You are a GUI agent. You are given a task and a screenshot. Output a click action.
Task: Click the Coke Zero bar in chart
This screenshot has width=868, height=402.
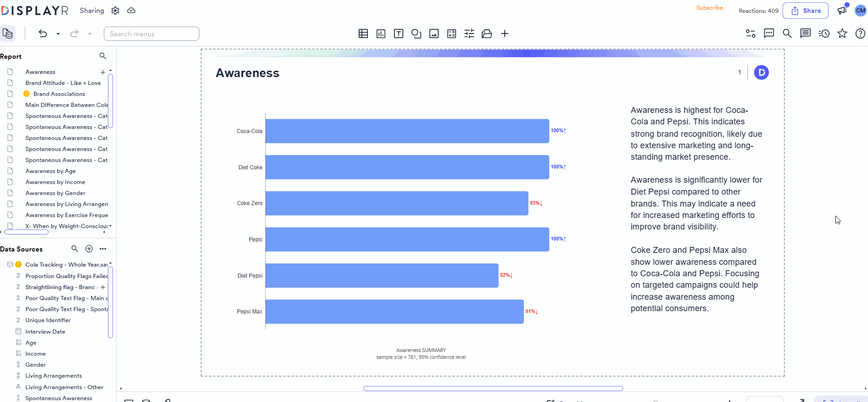point(397,203)
